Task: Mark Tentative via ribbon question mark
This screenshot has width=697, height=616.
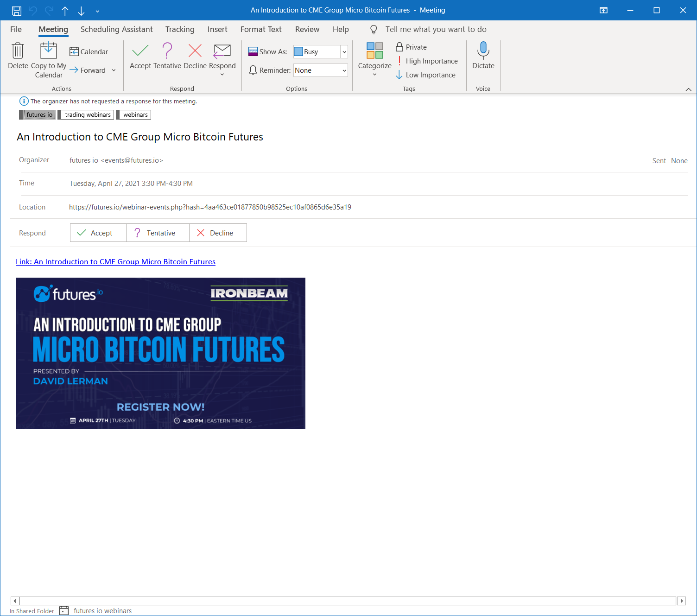Action: 167,56
